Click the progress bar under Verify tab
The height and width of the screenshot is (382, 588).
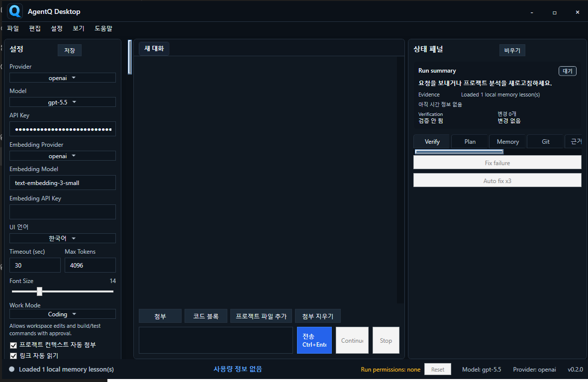pos(459,151)
